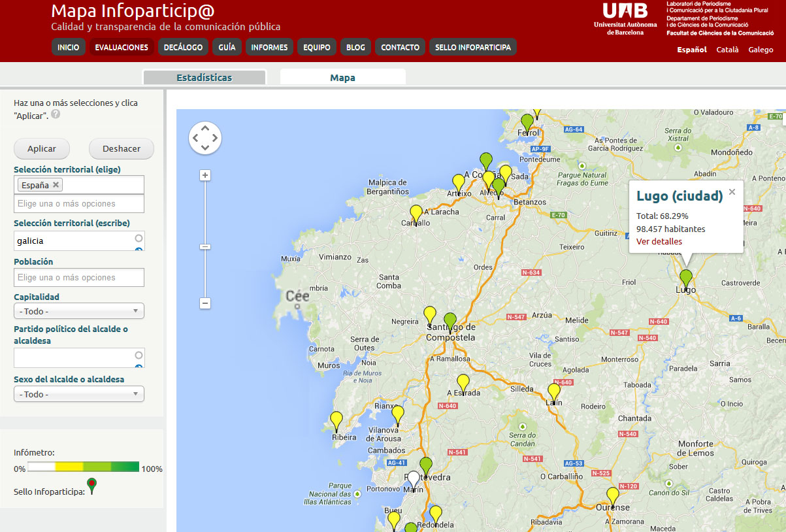The height and width of the screenshot is (532, 786).
Task: Open the Ver detalles link
Action: (x=659, y=241)
